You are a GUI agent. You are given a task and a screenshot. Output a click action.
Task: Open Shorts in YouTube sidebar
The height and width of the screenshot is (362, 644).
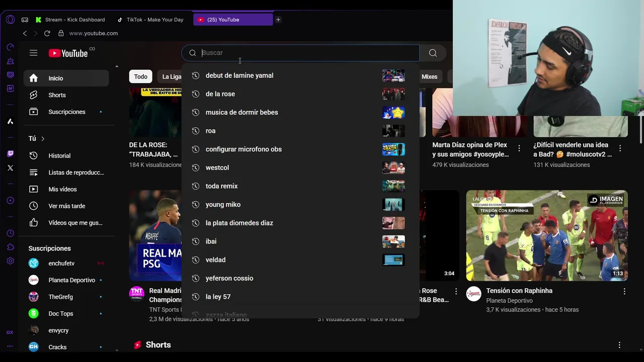(66, 95)
